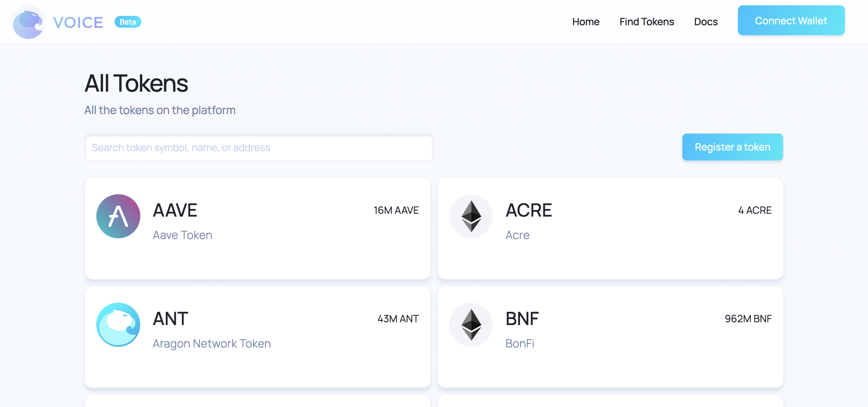Select the ANT token name heading

tap(171, 319)
